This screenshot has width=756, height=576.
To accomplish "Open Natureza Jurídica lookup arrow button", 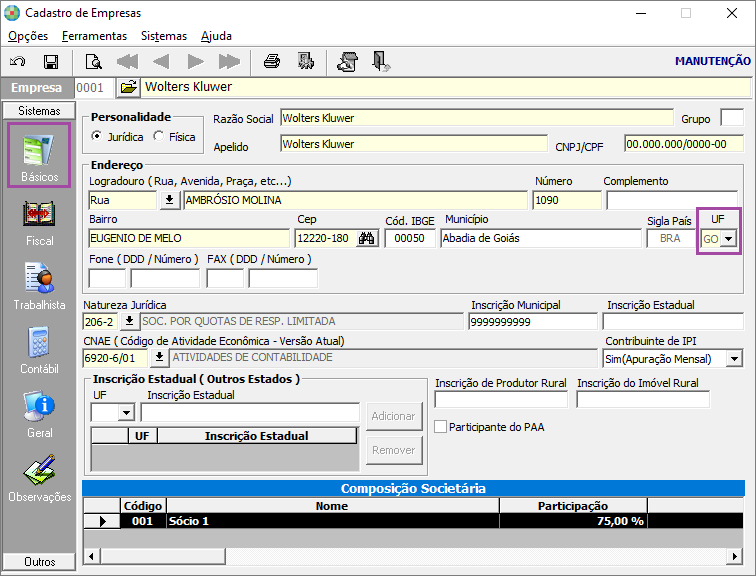I will (x=129, y=321).
